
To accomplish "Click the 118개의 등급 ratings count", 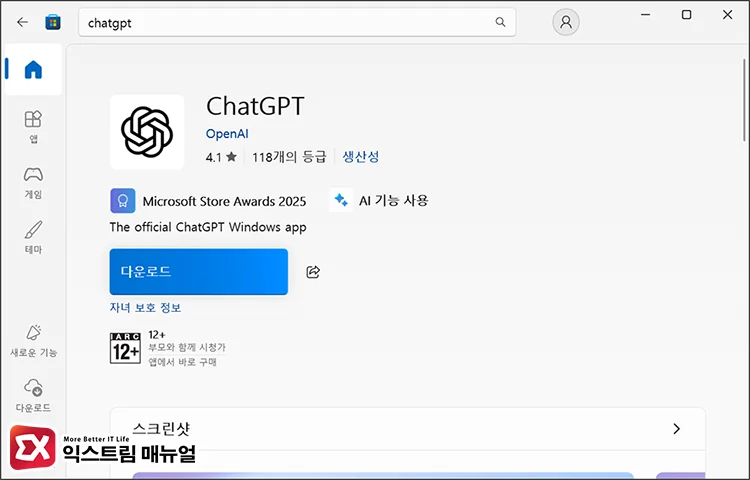I will [289, 157].
